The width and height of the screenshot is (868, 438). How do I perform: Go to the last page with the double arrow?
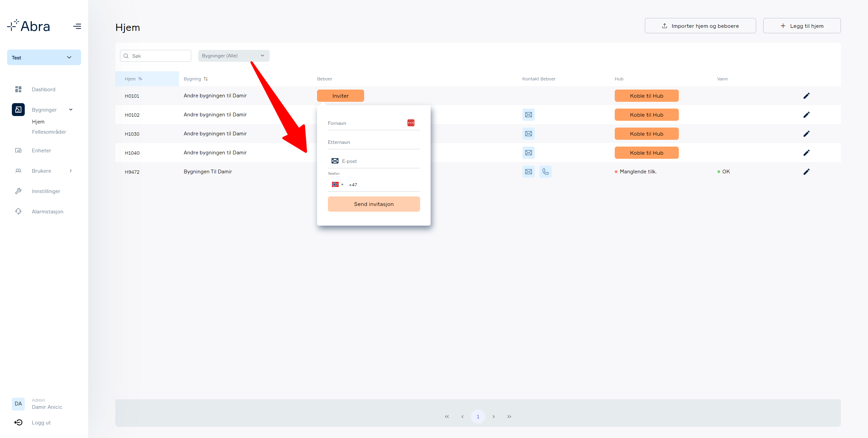509,417
